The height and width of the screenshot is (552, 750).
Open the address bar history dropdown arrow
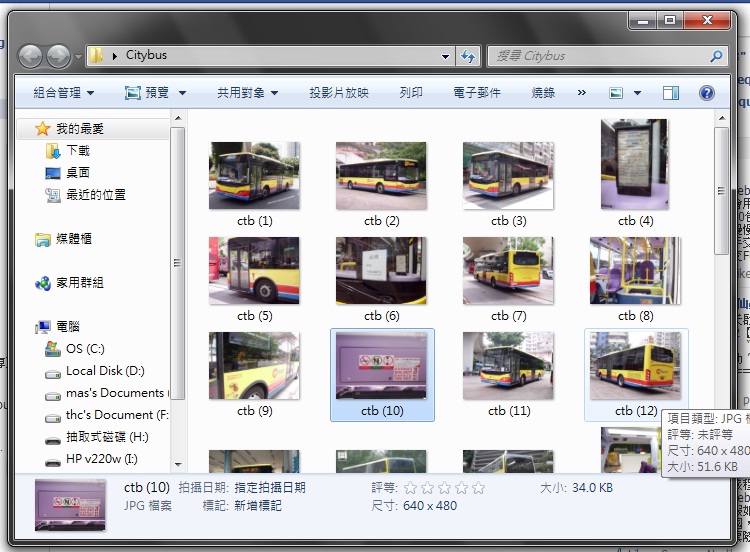coord(445,56)
